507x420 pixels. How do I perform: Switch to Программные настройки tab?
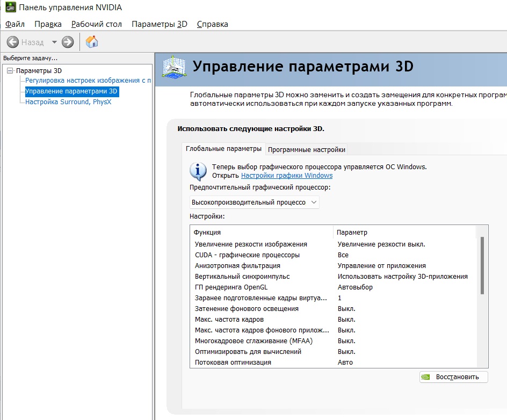[307, 150]
